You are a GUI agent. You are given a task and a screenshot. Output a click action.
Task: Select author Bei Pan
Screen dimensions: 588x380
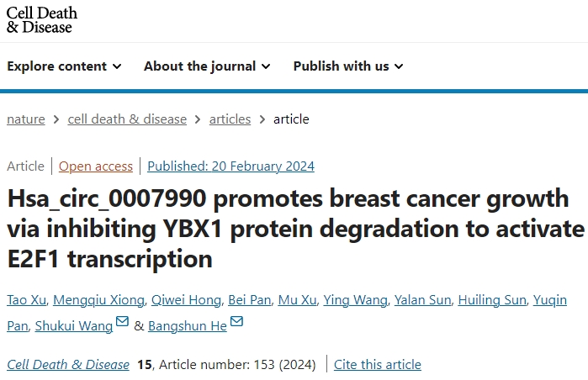coord(250,300)
